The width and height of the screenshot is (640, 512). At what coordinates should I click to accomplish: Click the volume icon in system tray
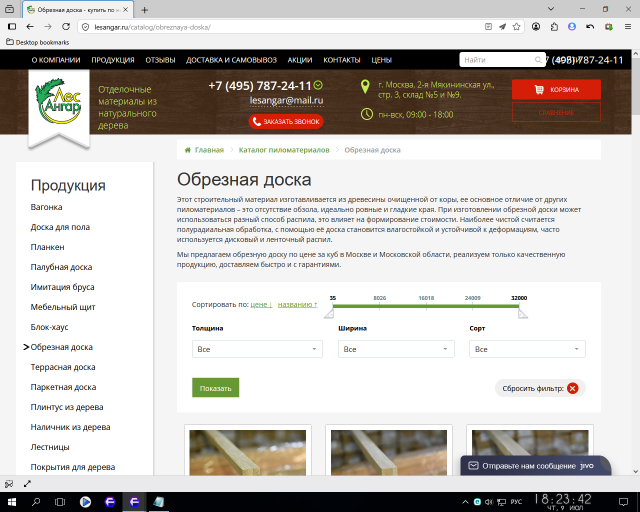pos(489,502)
